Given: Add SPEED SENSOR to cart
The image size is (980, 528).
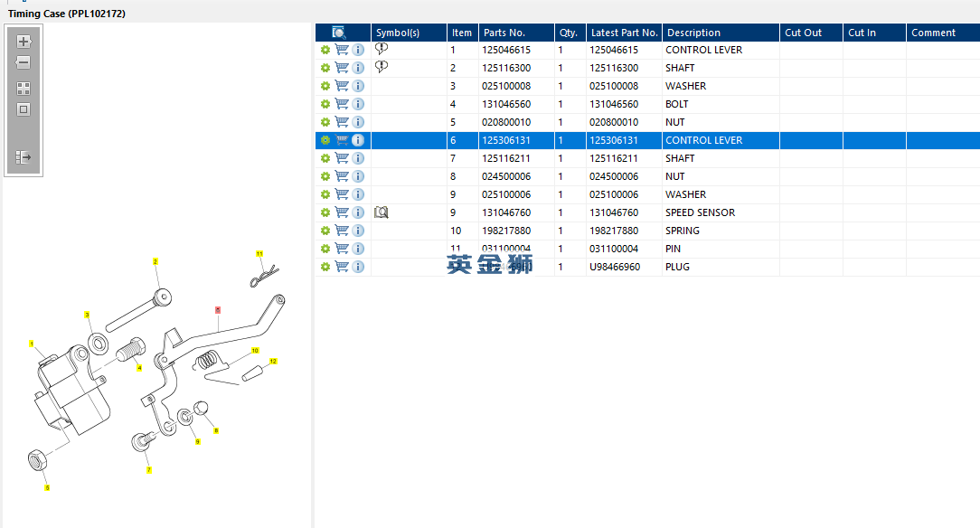Looking at the screenshot, I should (342, 212).
